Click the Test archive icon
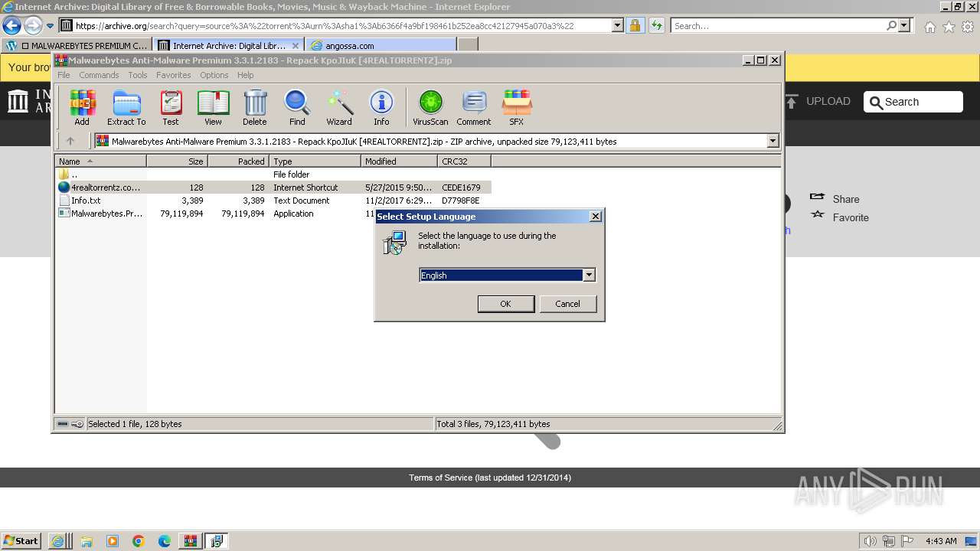The width and height of the screenshot is (980, 551). tap(171, 107)
